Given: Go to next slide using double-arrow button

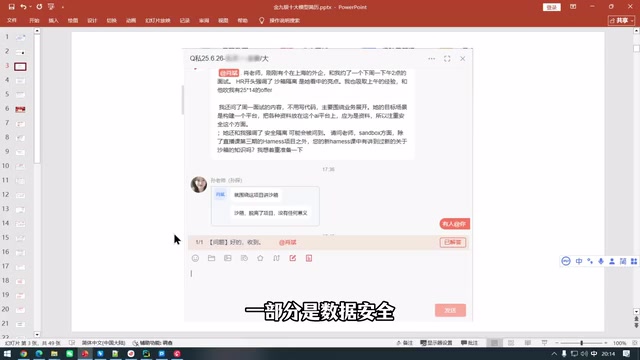Looking at the screenshot, I should click(x=636, y=325).
